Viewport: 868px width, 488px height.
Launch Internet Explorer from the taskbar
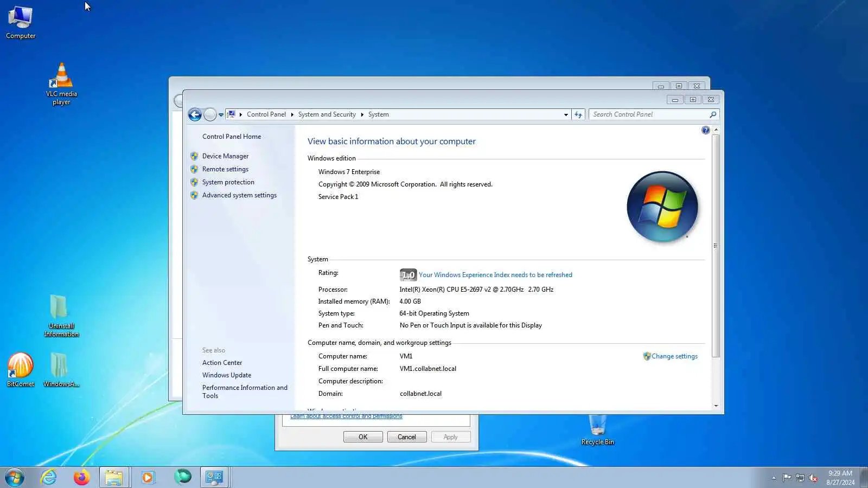pos(49,477)
